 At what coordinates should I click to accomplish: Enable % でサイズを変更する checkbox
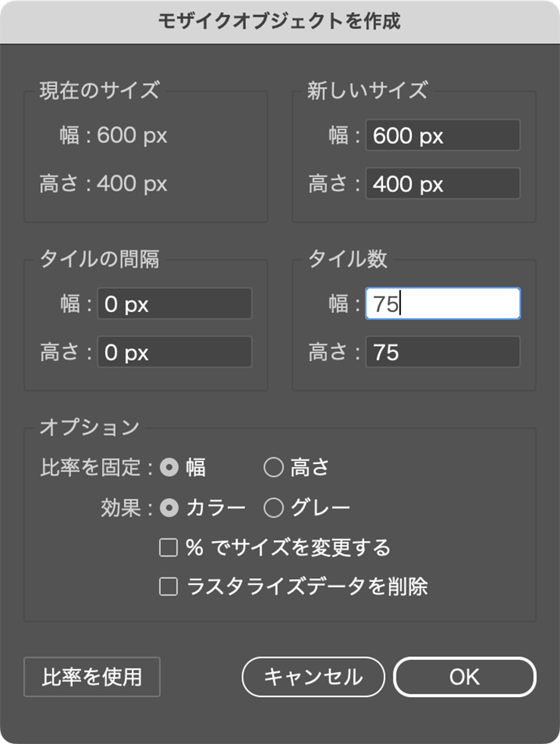tap(168, 547)
